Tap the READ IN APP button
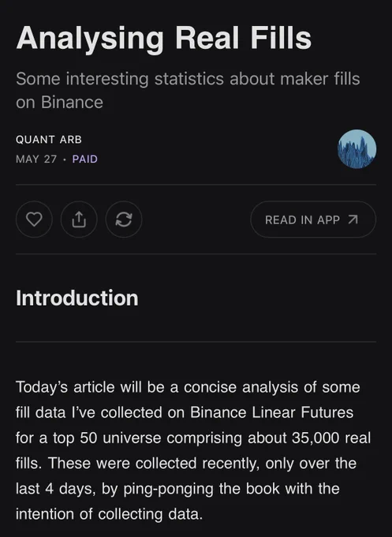 coord(313,220)
